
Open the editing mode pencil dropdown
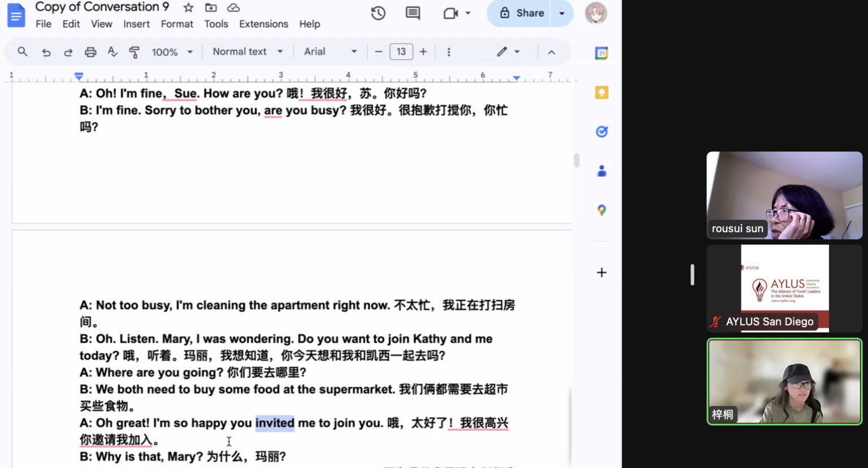click(x=508, y=51)
